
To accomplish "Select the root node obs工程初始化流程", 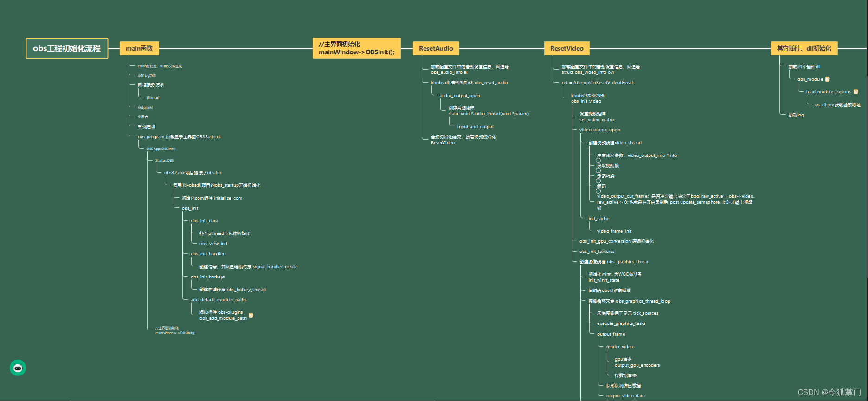I will [x=67, y=48].
